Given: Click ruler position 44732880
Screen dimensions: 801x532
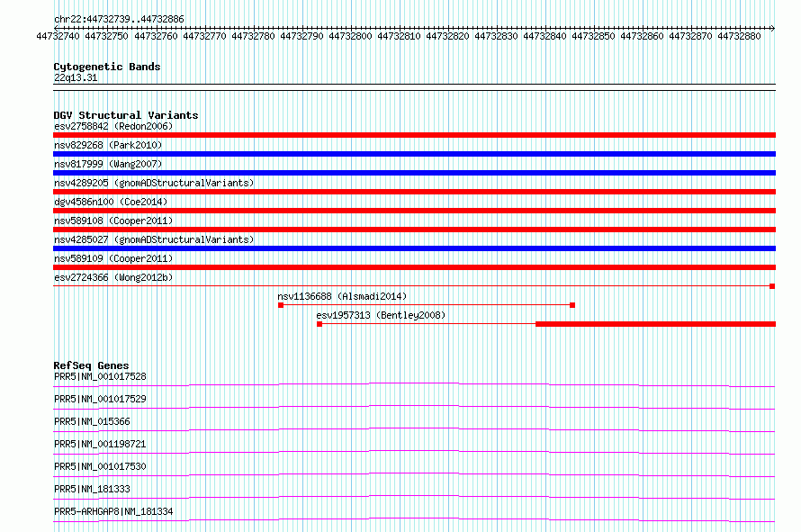Looking at the screenshot, I should coord(739,36).
